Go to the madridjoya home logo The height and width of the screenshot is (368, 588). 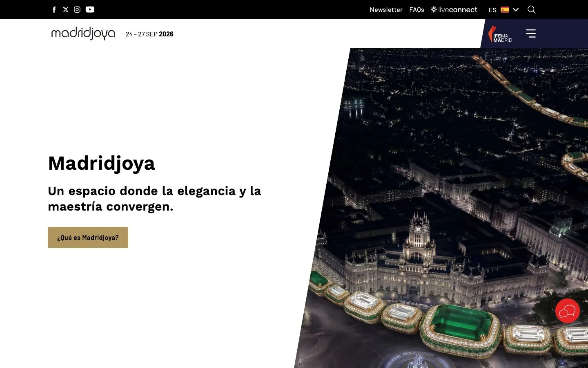(x=83, y=34)
